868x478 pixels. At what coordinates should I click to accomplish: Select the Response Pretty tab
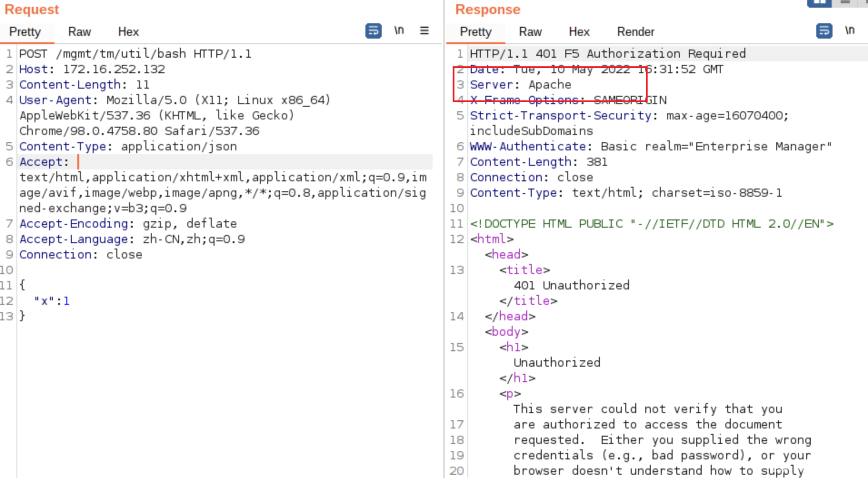(x=476, y=32)
